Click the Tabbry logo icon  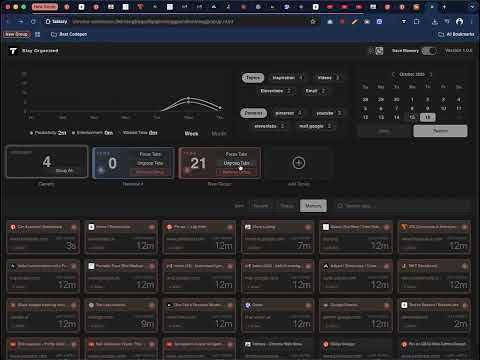(x=13, y=51)
